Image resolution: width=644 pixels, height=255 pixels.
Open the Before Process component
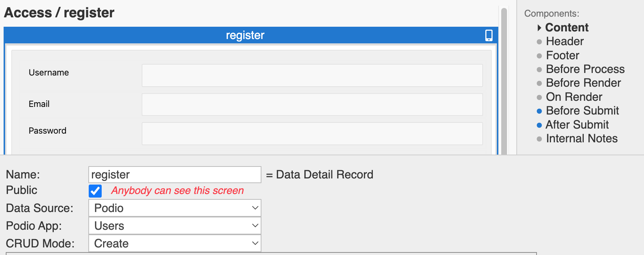click(x=585, y=69)
